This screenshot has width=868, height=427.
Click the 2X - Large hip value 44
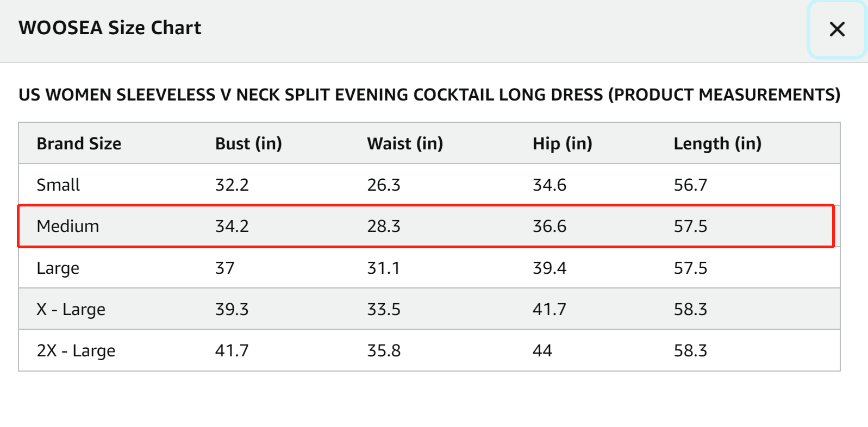542,350
